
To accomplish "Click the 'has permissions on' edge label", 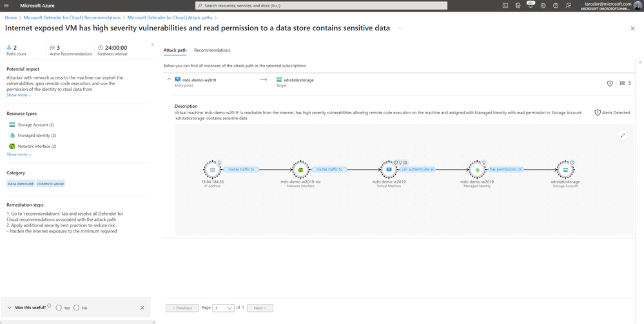I will point(505,169).
